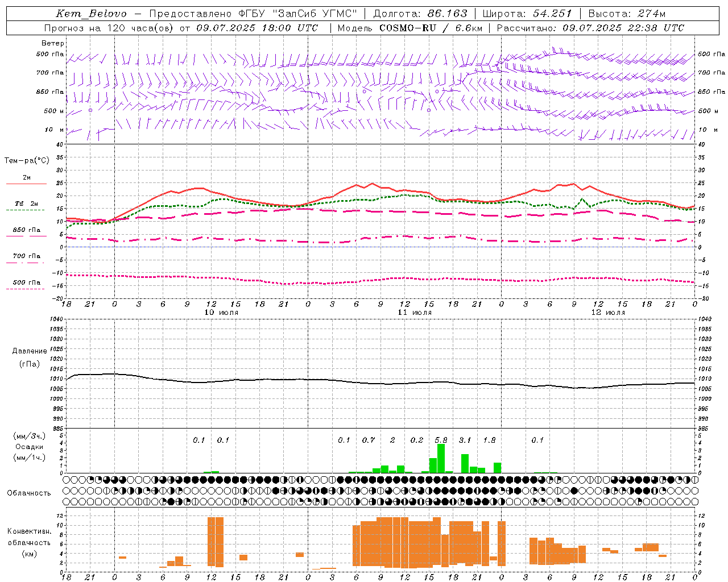The width and height of the screenshot is (728, 582).
Task: Click the Td 2м dew point legend entry
Action: coord(26,203)
